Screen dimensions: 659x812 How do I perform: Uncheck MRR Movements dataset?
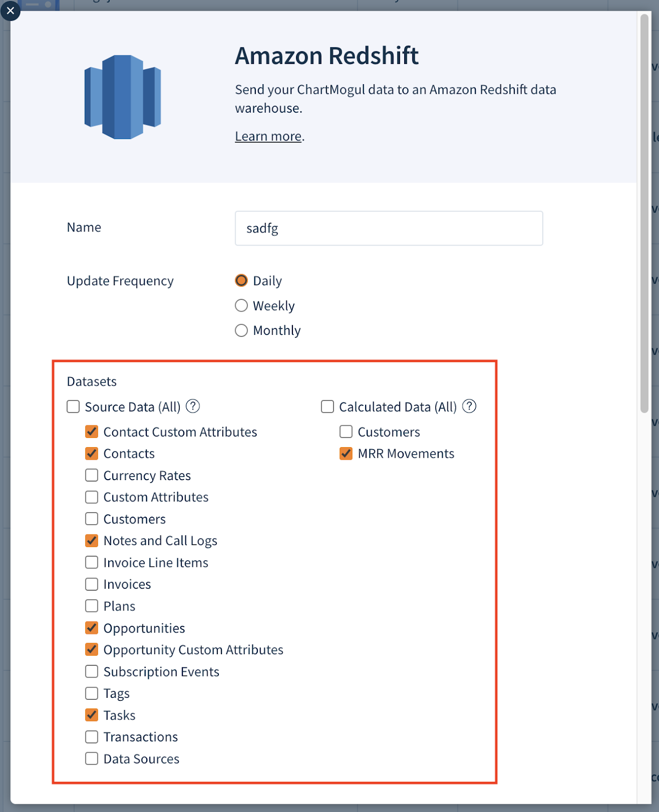pyautogui.click(x=346, y=453)
